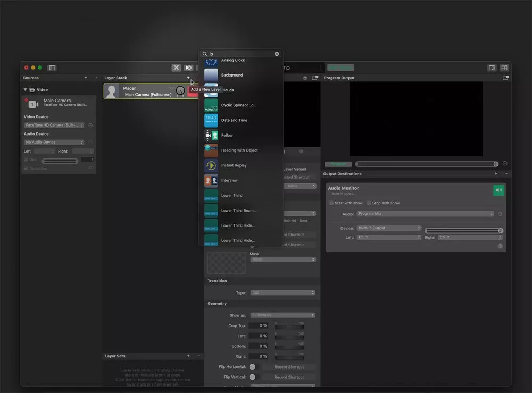Click the Placer layer person thumbnail
This screenshot has height=393, width=532.
tap(111, 91)
